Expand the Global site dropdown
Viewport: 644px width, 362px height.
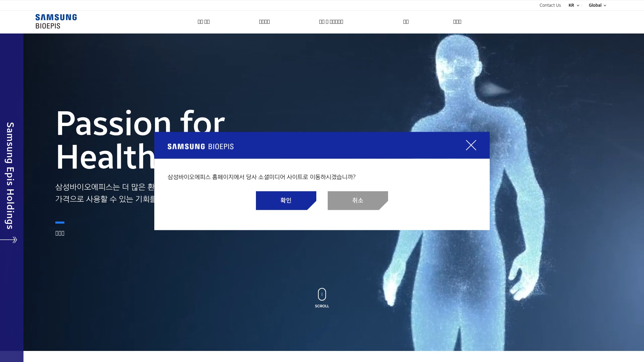[x=597, y=5]
